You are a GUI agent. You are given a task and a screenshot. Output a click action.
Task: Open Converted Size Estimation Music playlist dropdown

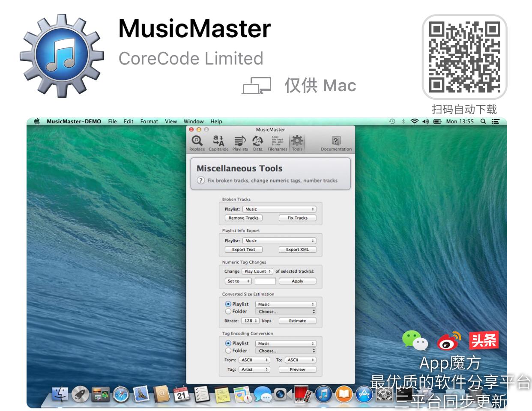pos(285,304)
